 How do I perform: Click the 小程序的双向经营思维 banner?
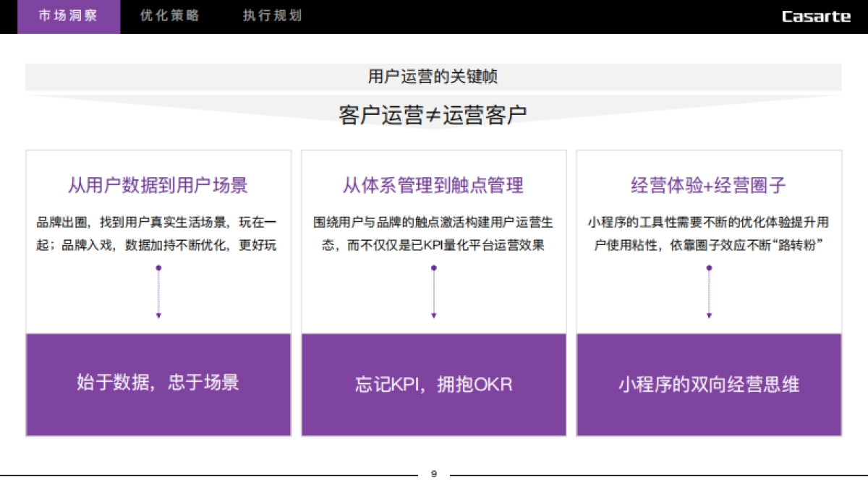pos(710,384)
